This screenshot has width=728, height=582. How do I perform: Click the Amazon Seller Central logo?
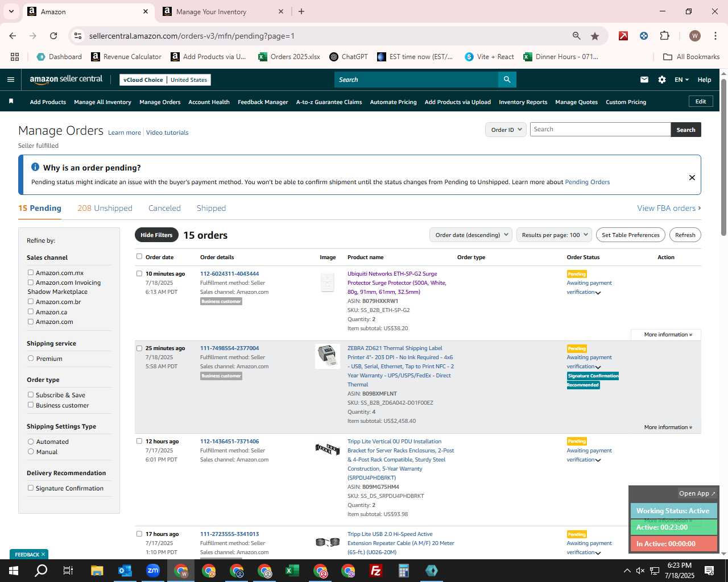point(66,80)
